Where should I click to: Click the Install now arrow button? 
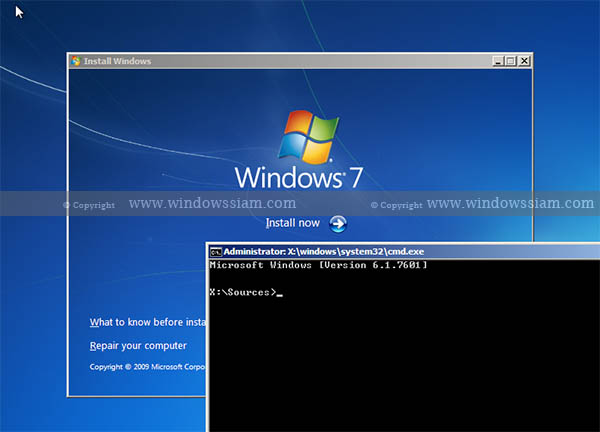coord(338,224)
